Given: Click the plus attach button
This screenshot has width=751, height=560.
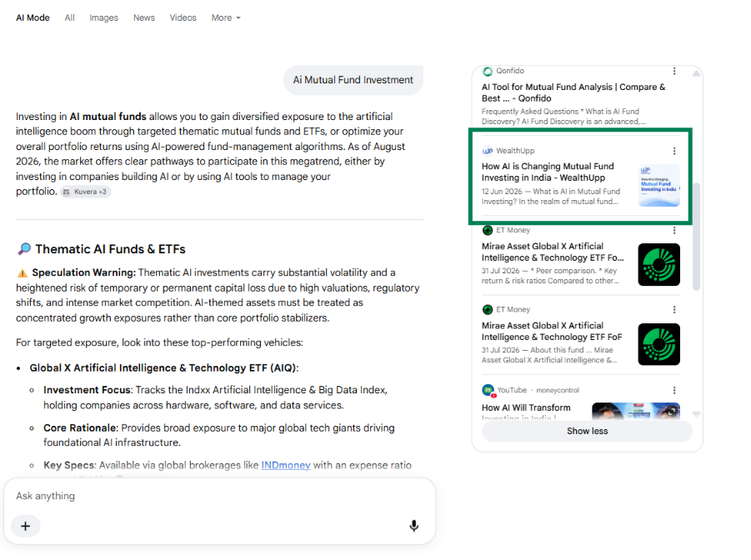Looking at the screenshot, I should coord(25,526).
